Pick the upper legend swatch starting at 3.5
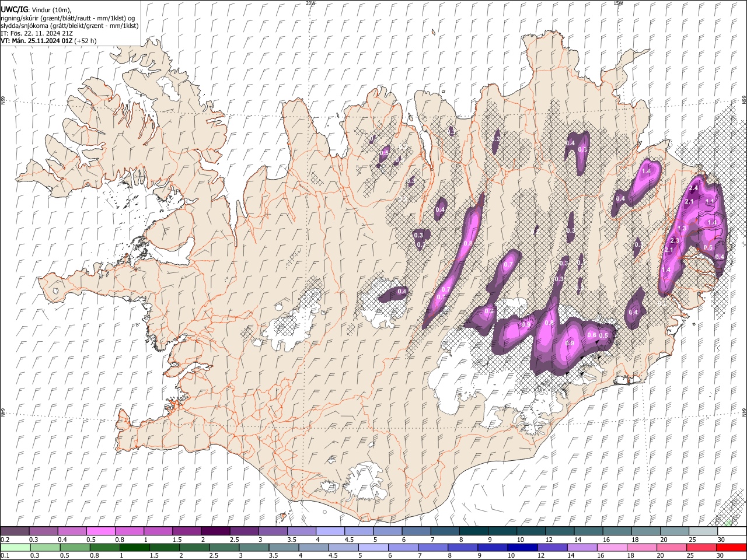 [x=301, y=531]
